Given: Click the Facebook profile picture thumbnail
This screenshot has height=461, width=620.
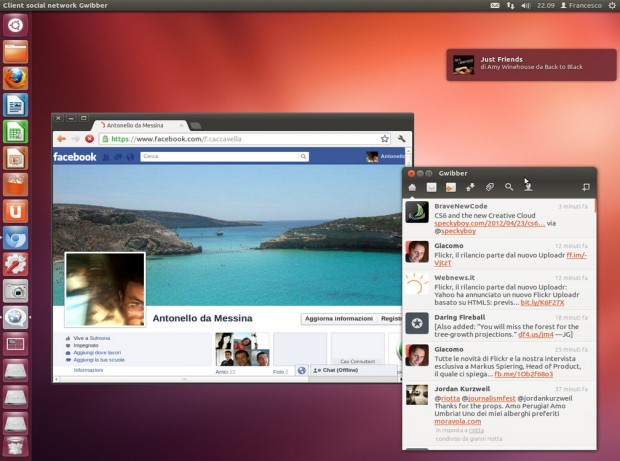Looking at the screenshot, I should pos(105,289).
